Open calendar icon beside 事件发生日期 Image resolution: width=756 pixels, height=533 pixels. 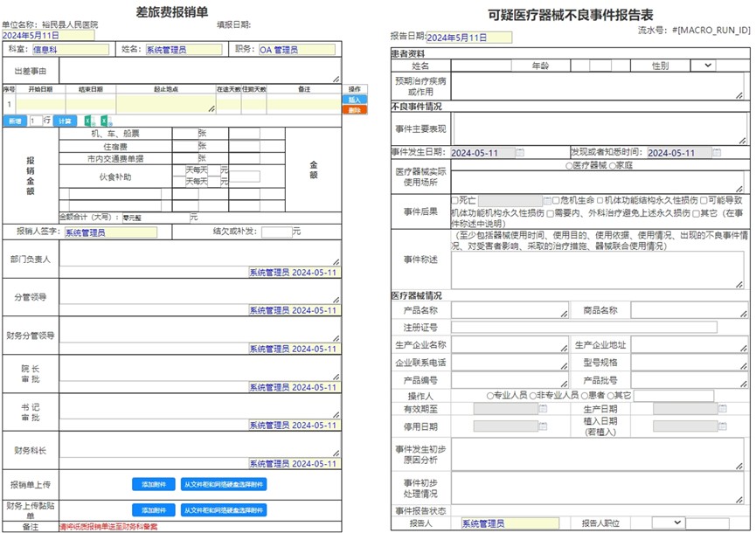coord(521,153)
